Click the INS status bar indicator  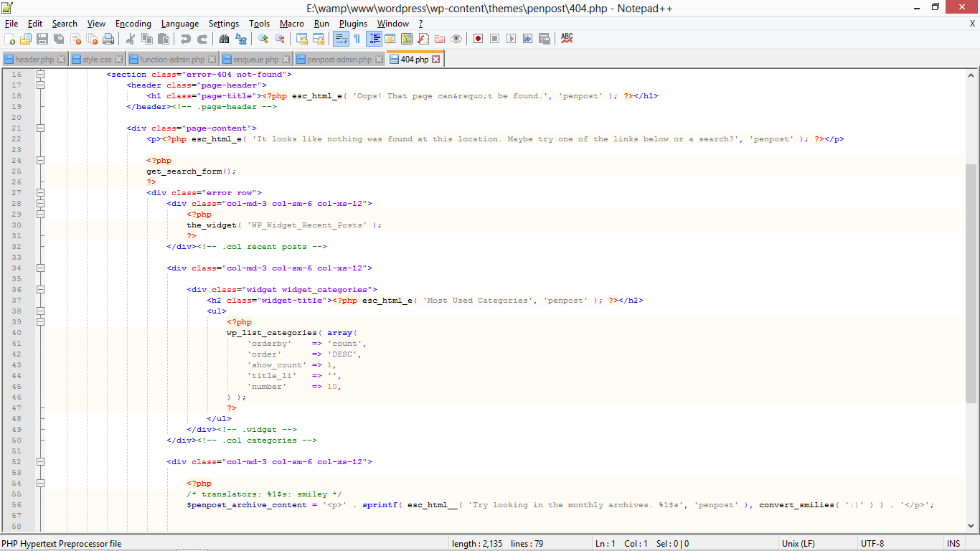[953, 544]
